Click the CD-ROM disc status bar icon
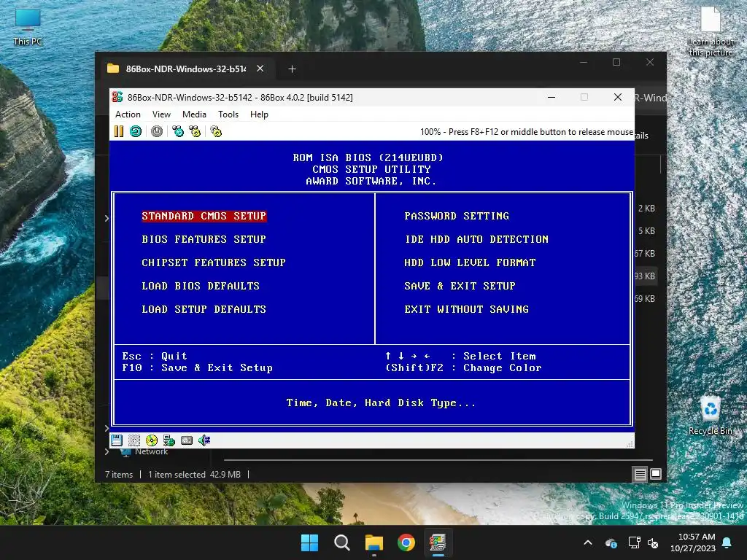The width and height of the screenshot is (747, 560). click(x=152, y=440)
